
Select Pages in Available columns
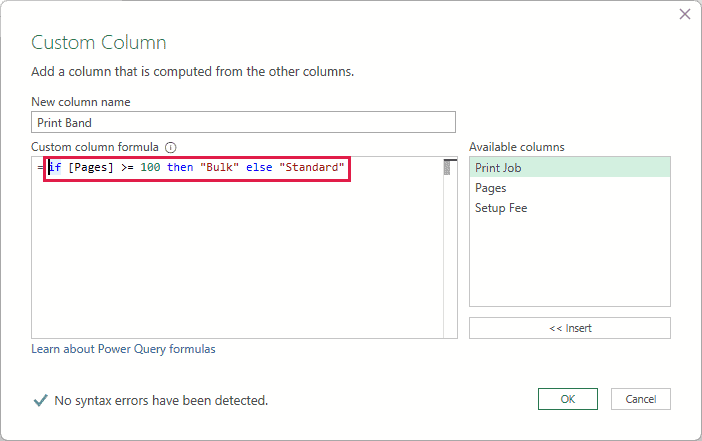click(569, 188)
